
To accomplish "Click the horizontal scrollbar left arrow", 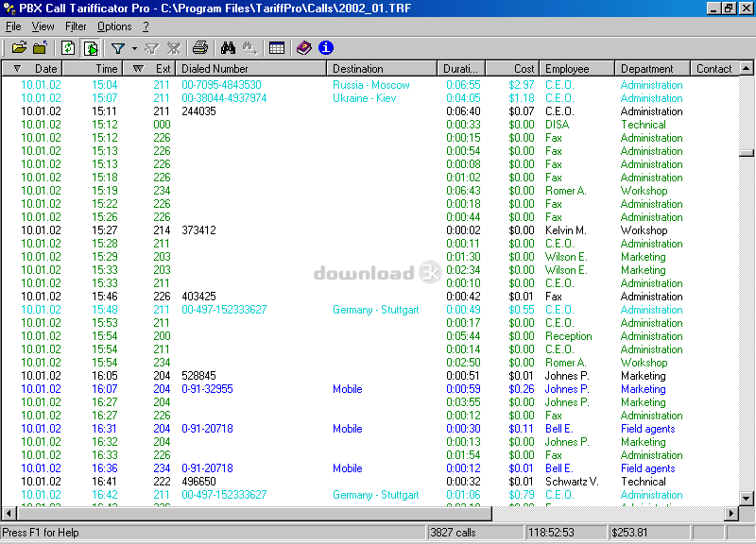I will [9, 514].
